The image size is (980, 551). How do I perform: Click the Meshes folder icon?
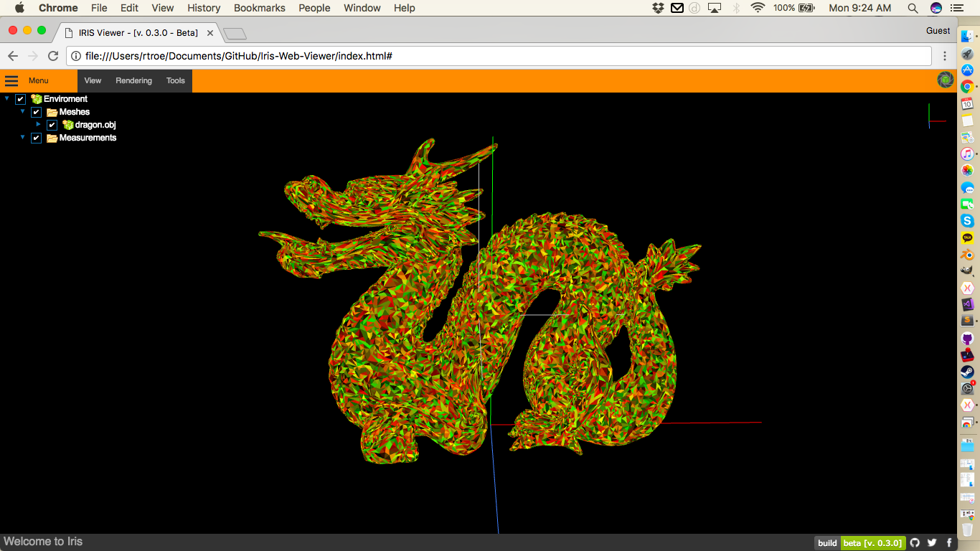(x=50, y=111)
